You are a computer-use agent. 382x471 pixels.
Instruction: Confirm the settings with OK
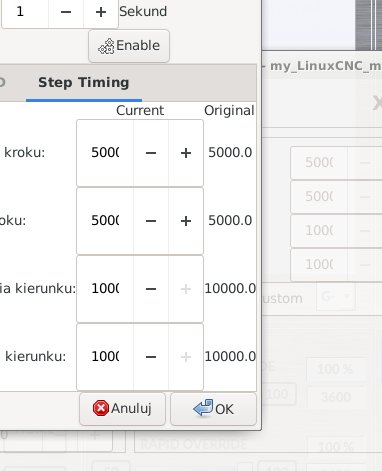tap(213, 409)
